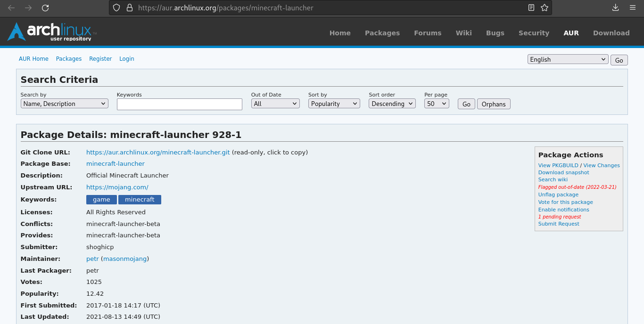
Task: Click Enable notifications link
Action: tap(564, 210)
